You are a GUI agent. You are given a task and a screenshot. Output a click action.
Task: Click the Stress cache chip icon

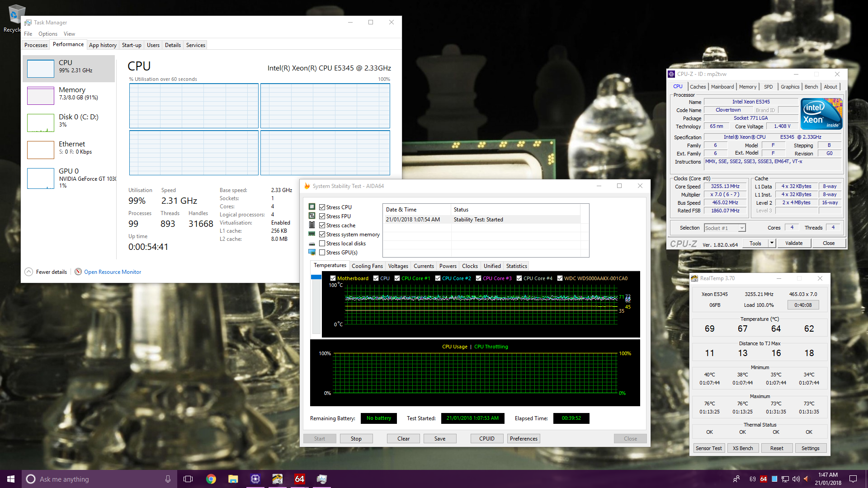(312, 225)
